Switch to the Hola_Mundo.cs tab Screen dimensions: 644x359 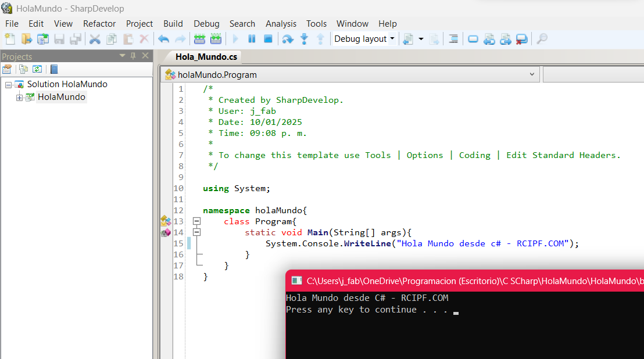pos(206,57)
